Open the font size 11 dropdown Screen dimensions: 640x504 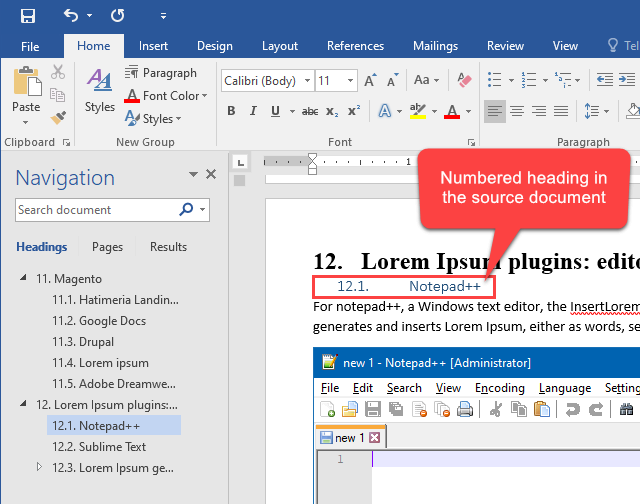coord(350,81)
